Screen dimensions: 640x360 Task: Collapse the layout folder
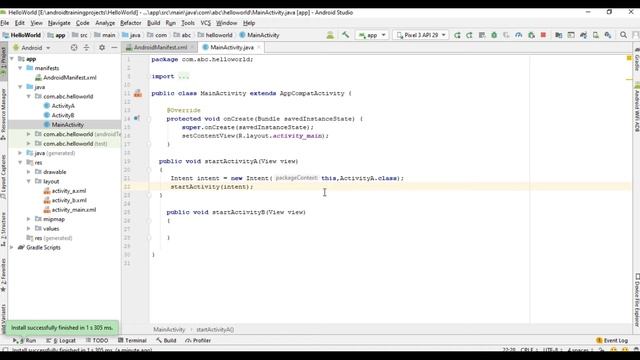click(x=29, y=181)
